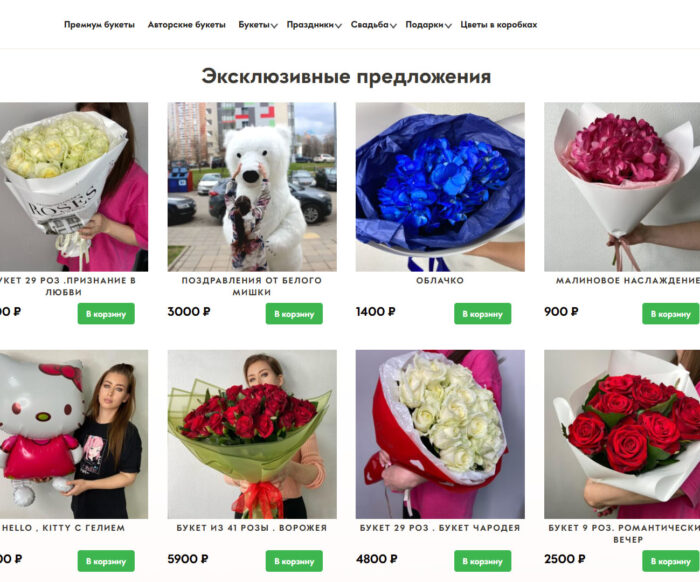Open the blue hydrangea Облачко photo
This screenshot has height=582, width=700.
(x=440, y=187)
